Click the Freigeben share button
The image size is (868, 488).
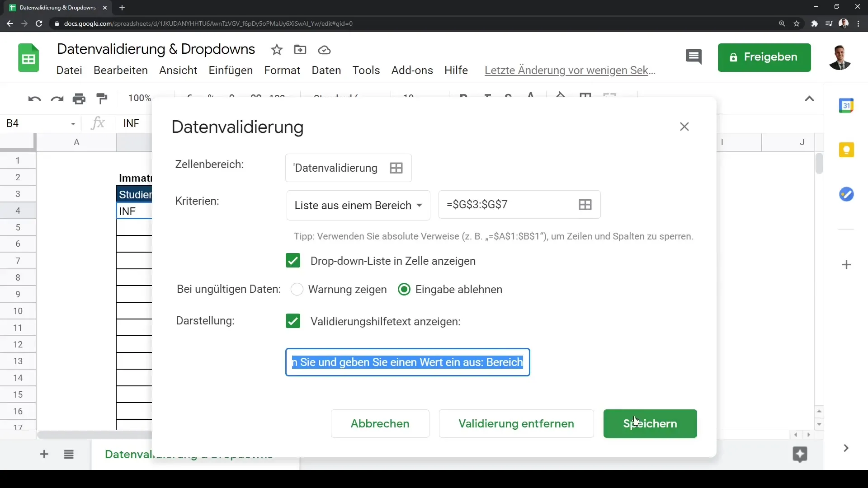coord(764,57)
